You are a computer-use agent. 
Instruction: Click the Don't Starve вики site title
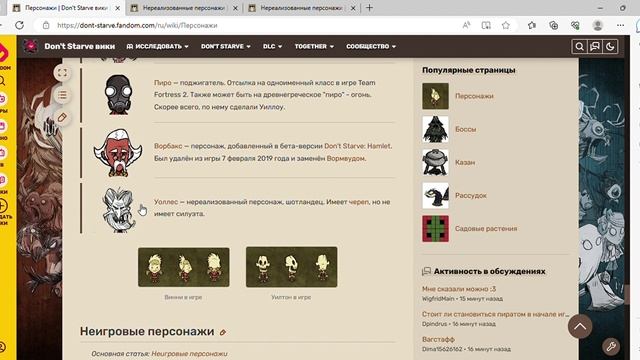click(80, 47)
